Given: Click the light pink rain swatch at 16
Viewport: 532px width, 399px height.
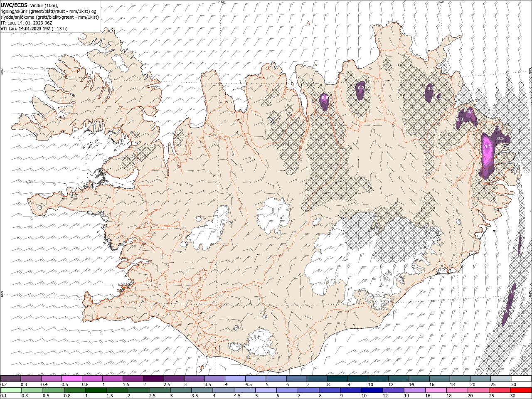Looking at the screenshot, I should [436, 390].
